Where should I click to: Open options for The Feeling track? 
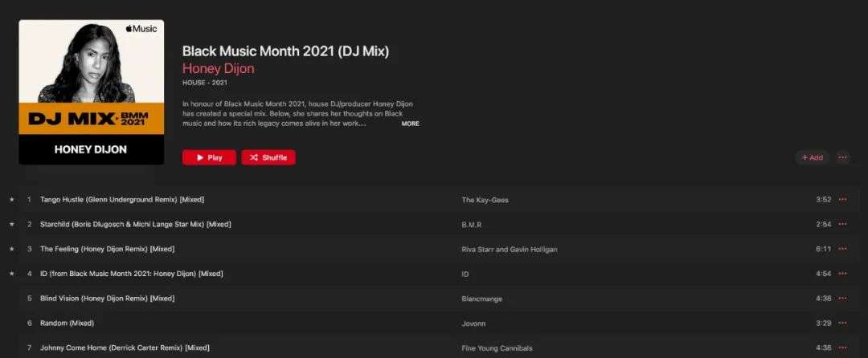842,249
